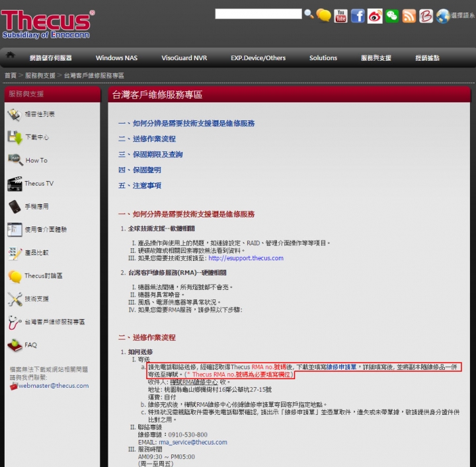Open the 經銷據點 menu

(427, 58)
